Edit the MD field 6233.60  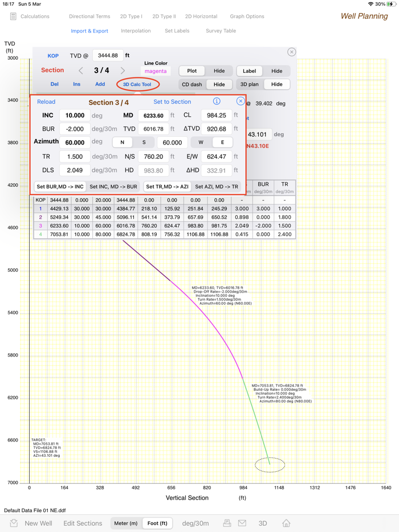tap(153, 116)
